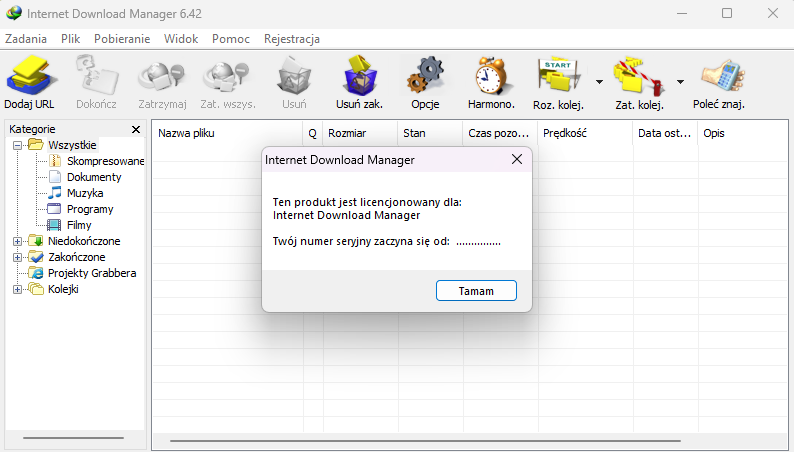
Task: Click the Czas pozo... column header
Action: [500, 133]
